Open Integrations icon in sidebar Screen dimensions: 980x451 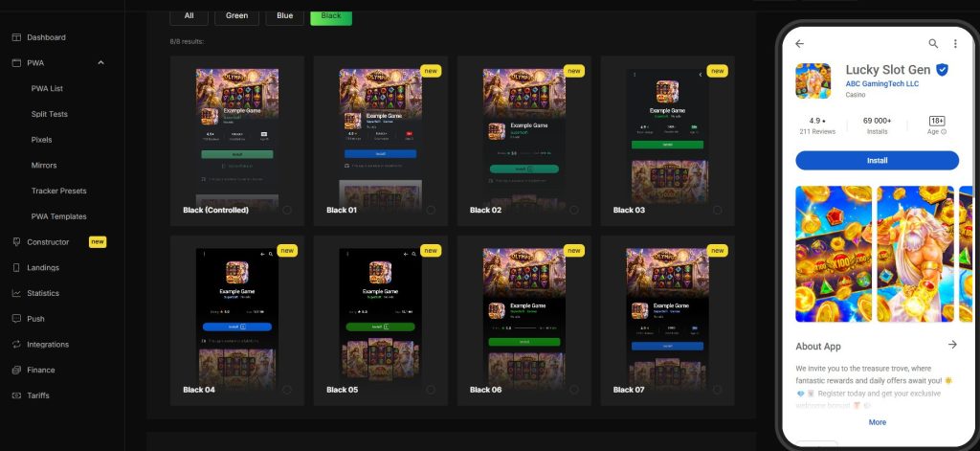point(17,345)
